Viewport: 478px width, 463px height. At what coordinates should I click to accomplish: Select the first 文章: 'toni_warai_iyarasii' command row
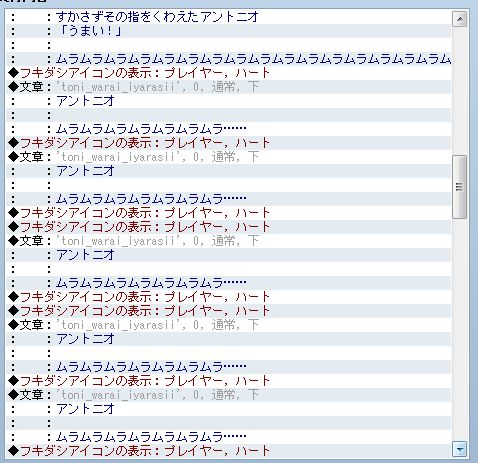click(229, 87)
